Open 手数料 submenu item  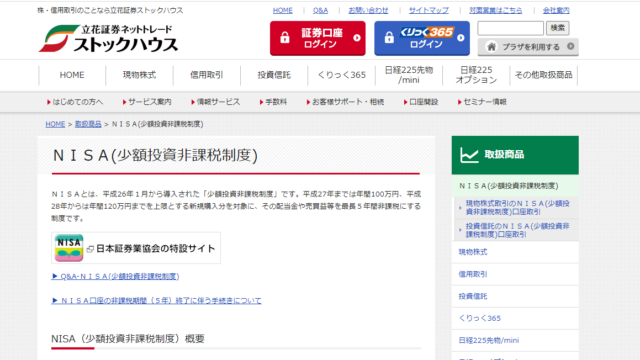[x=273, y=102]
